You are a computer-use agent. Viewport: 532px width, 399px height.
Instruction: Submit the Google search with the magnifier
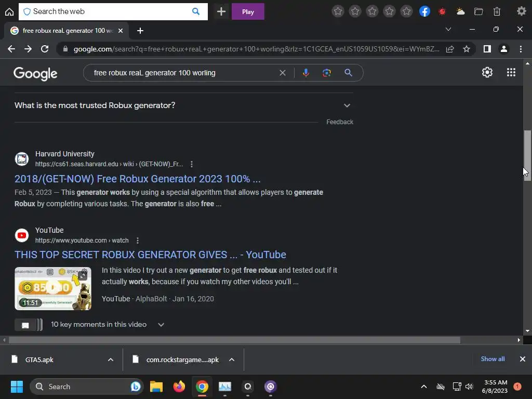(348, 73)
